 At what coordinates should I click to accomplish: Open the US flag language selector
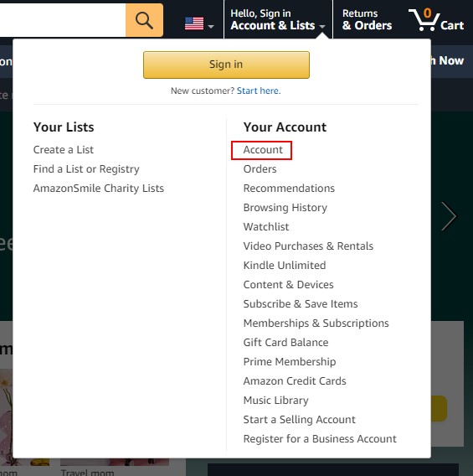point(199,23)
